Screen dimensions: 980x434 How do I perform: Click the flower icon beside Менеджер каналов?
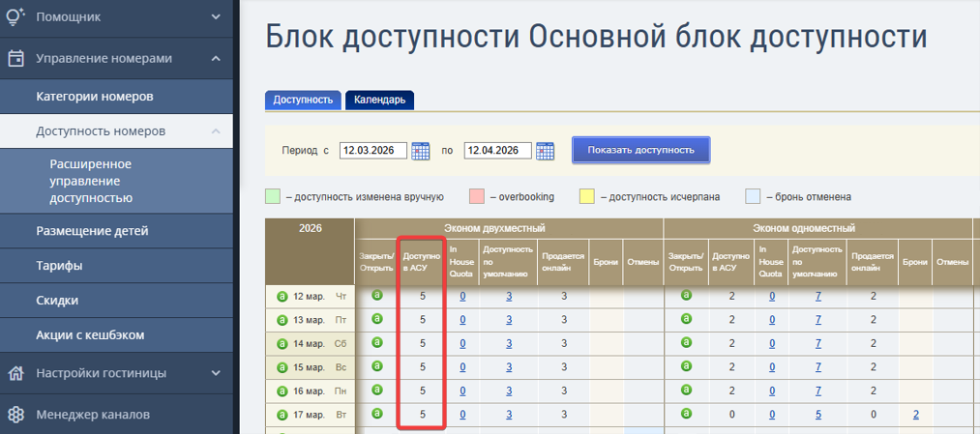tap(15, 414)
